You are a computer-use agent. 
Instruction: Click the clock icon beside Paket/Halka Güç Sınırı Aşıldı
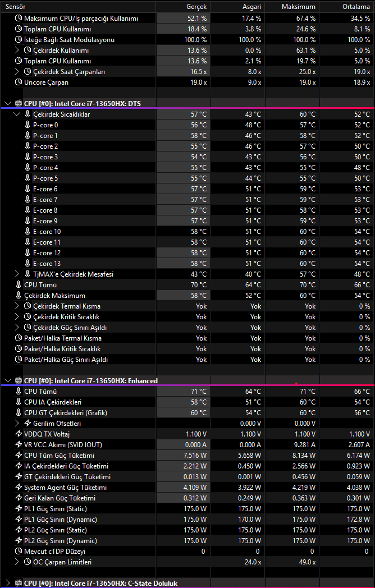pyautogui.click(x=19, y=359)
